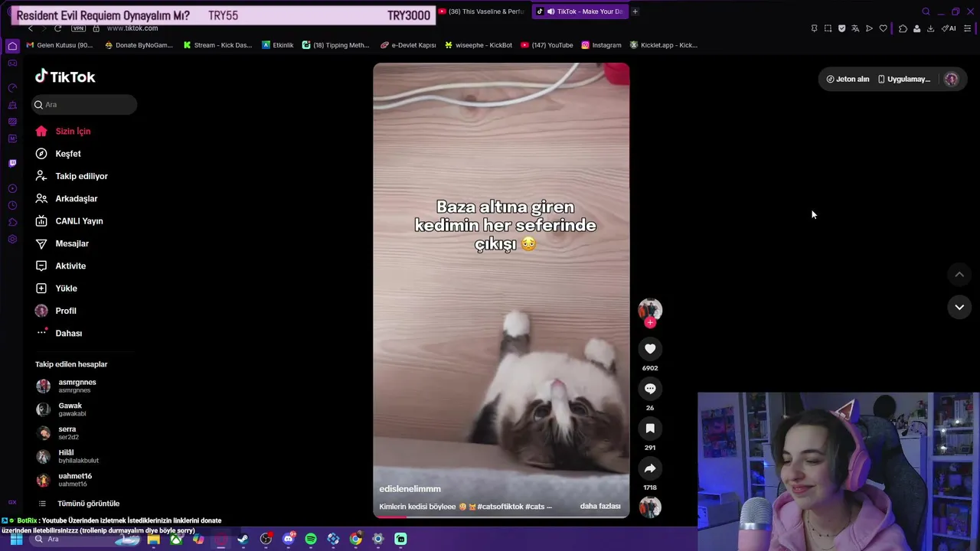
Task: Focus the Ara search field in TikTok
Action: tap(84, 104)
